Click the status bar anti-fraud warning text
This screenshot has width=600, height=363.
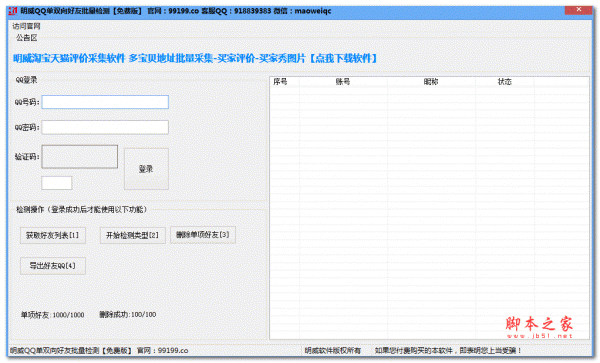448,351
